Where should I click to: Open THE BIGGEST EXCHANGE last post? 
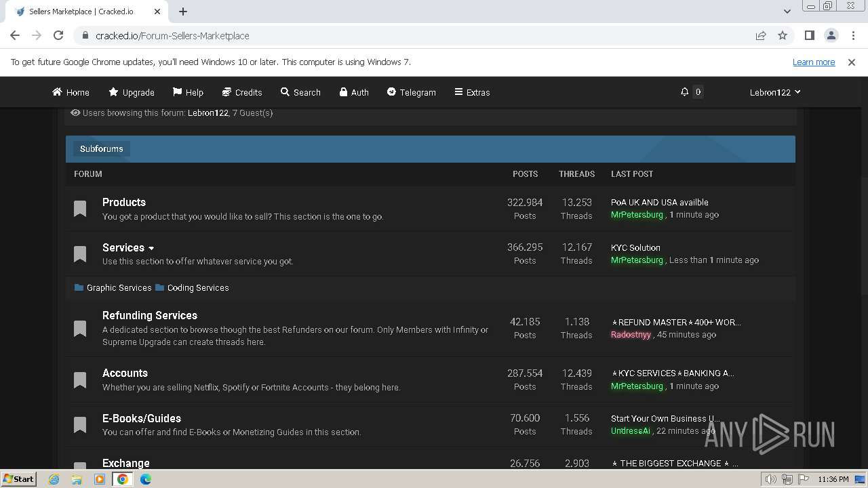click(675, 464)
